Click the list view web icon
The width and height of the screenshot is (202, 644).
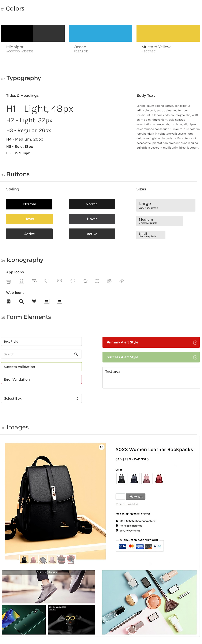[60, 301]
